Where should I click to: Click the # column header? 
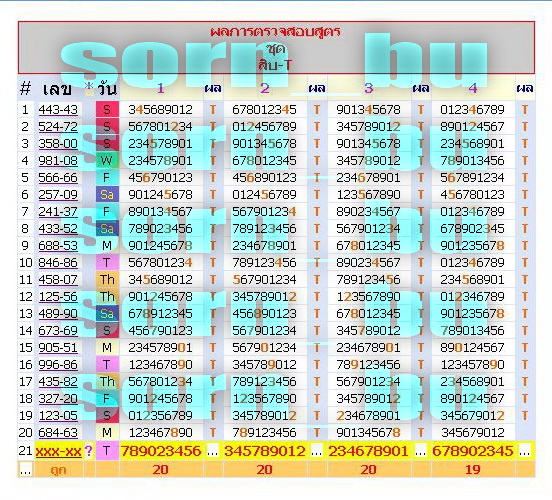click(x=25, y=88)
